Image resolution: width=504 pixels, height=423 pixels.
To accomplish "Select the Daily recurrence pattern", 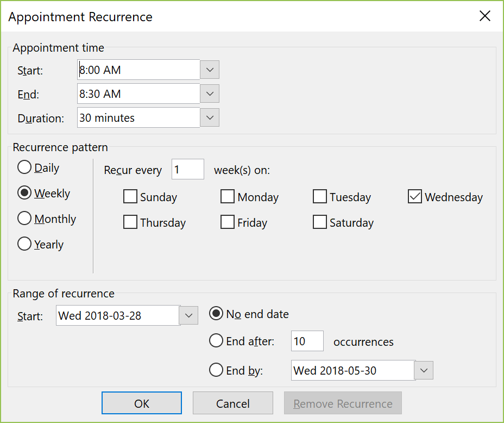I will click(x=24, y=167).
